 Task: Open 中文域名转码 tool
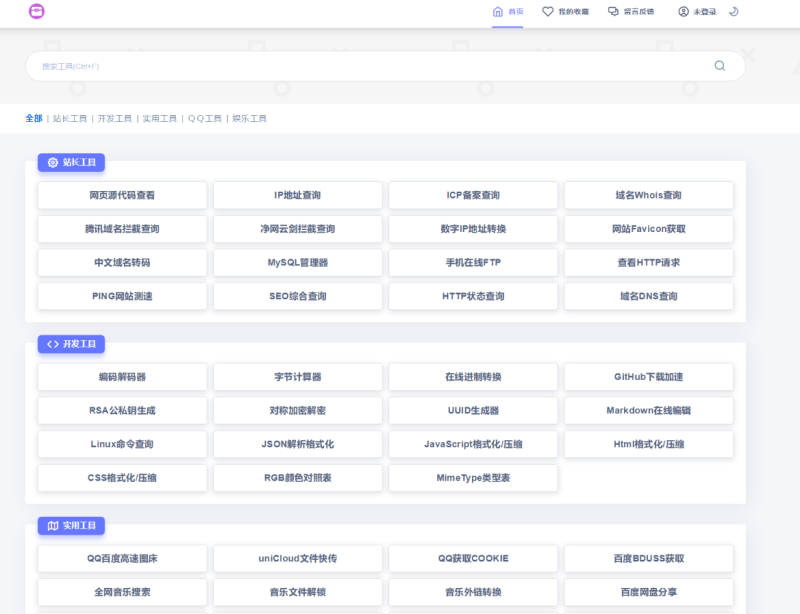(x=122, y=262)
